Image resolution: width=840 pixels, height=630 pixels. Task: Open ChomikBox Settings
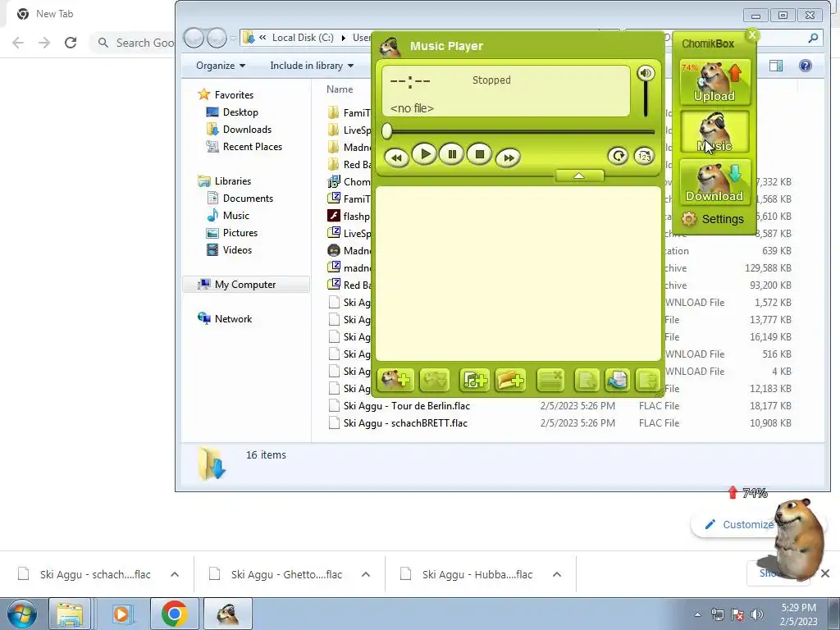pyautogui.click(x=713, y=219)
